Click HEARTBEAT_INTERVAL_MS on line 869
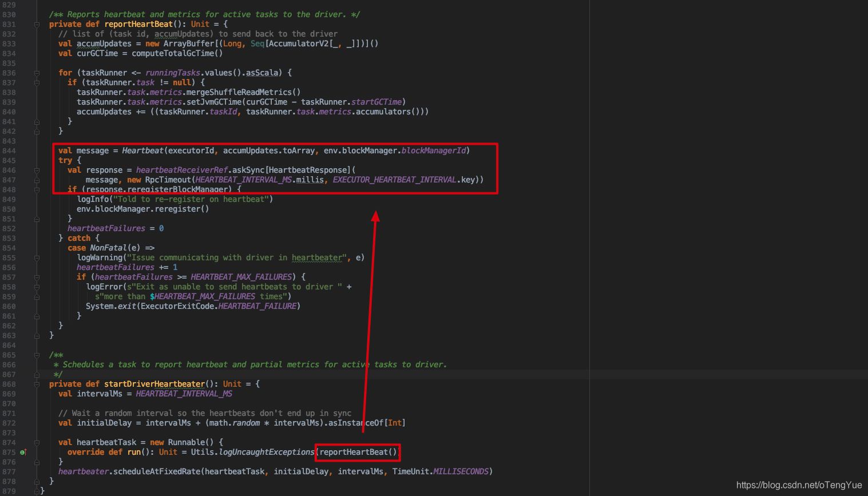Image resolution: width=868 pixels, height=496 pixels. 184,394
